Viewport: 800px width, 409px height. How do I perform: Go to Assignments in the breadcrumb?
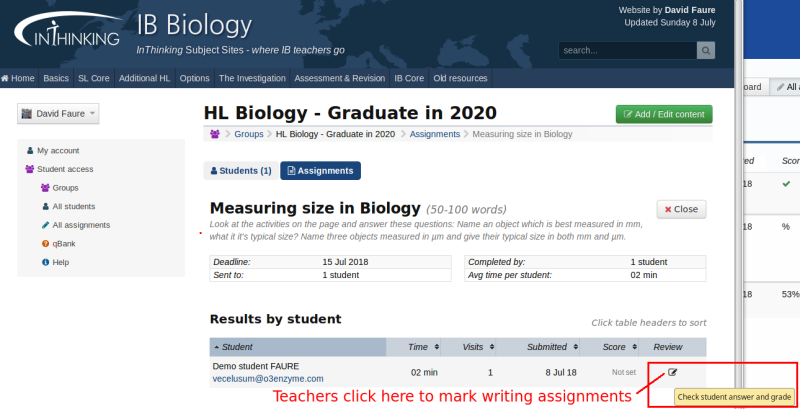[434, 134]
